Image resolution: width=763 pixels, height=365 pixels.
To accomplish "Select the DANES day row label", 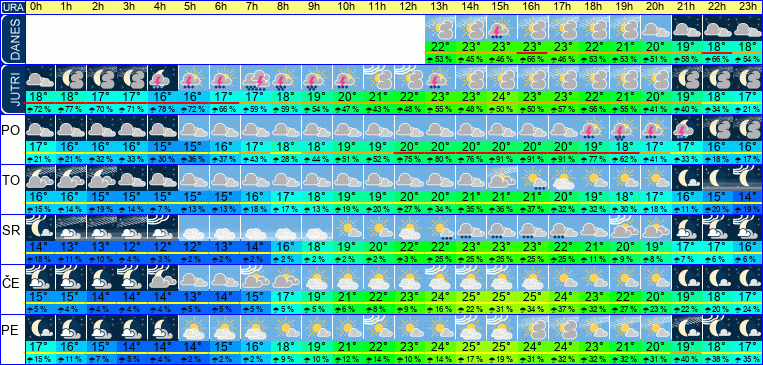I will tap(12, 39).
